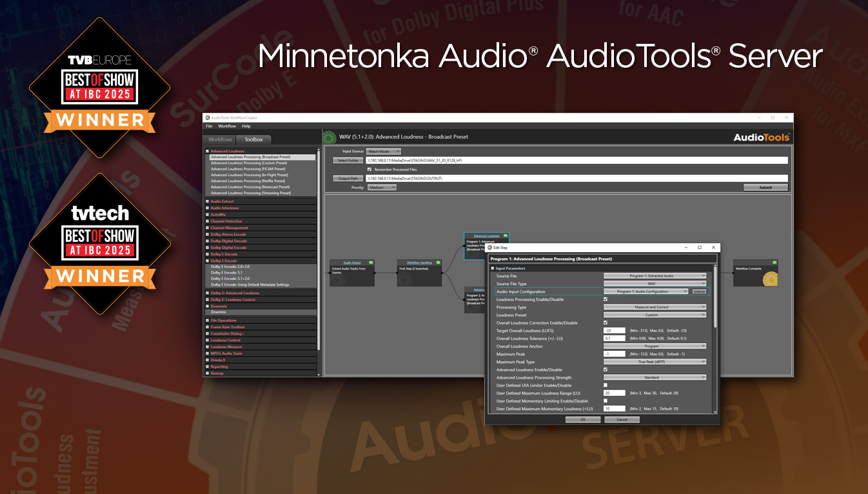Click the Maximum Loudness Range input field
868x494 pixels.
tap(615, 393)
